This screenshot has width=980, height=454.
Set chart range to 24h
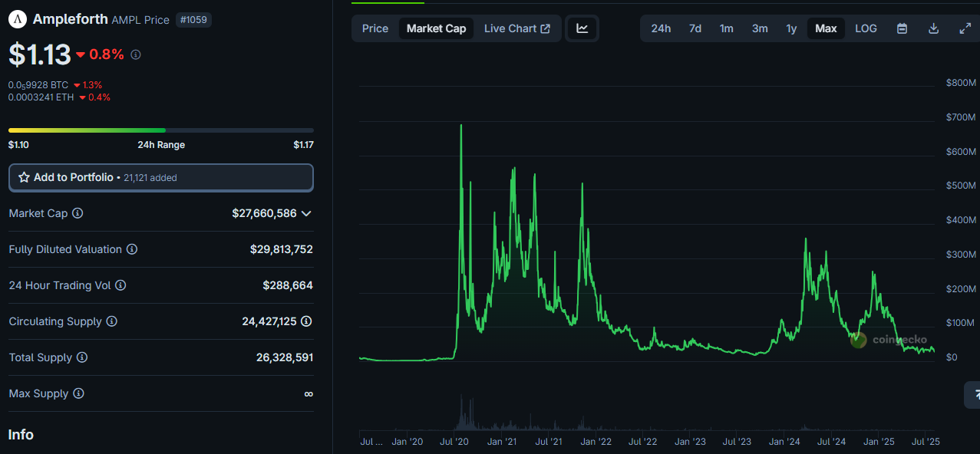pos(661,28)
